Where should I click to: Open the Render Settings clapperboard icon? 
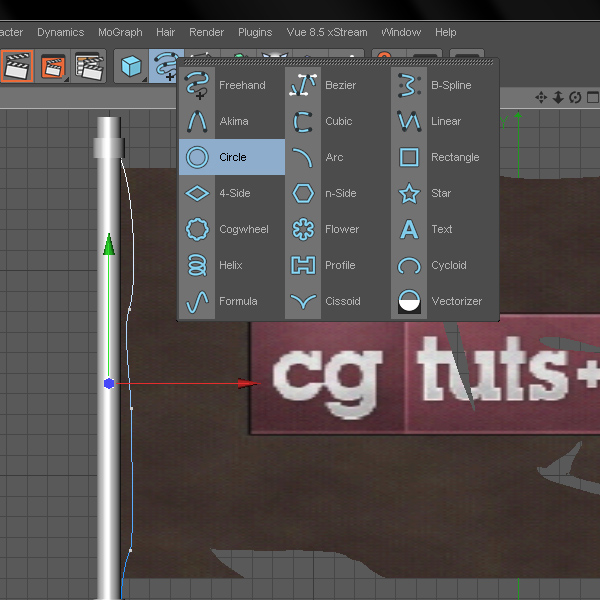[89, 66]
